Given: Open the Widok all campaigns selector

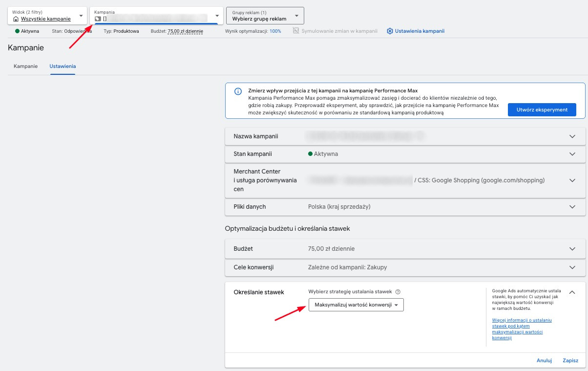Looking at the screenshot, I should point(47,16).
